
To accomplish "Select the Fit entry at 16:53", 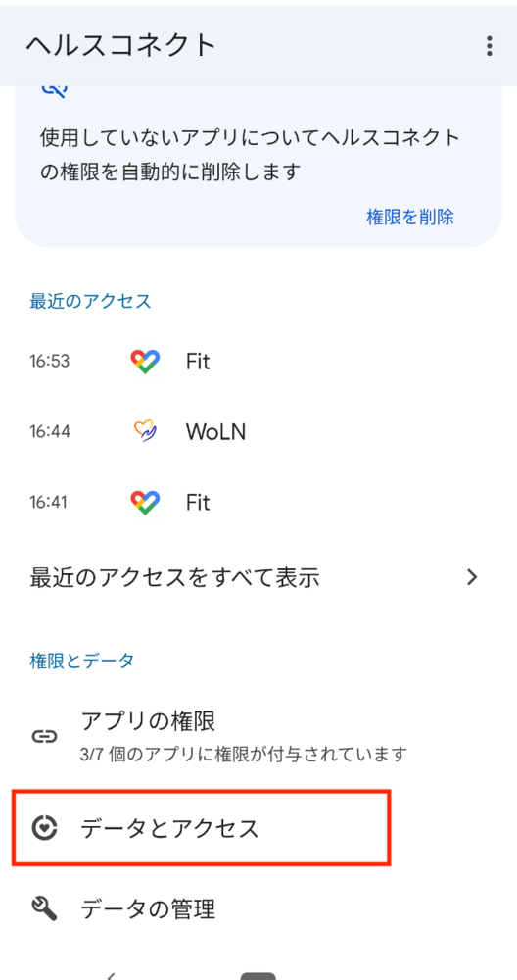I will [258, 362].
